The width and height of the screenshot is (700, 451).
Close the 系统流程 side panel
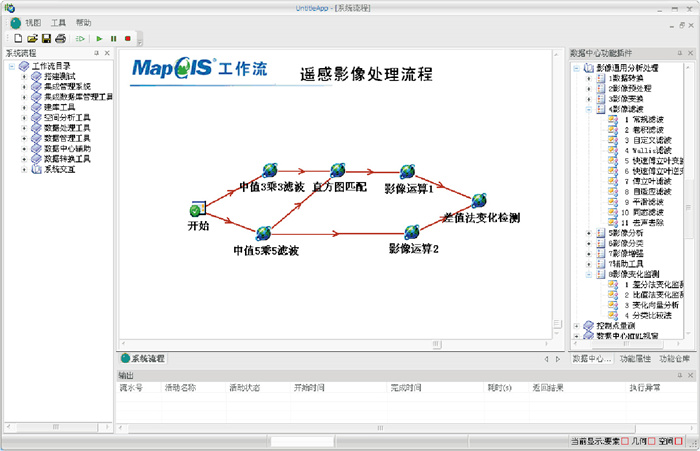click(x=107, y=53)
